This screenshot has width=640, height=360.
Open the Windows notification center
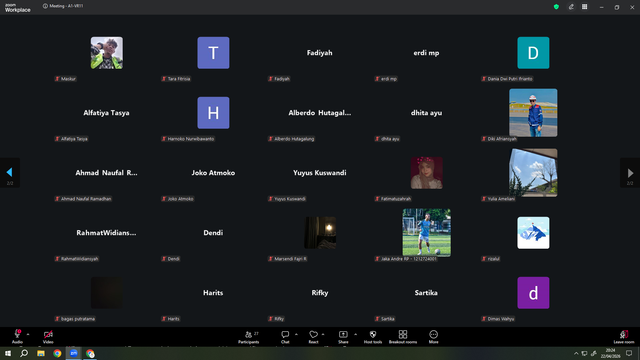629,353
